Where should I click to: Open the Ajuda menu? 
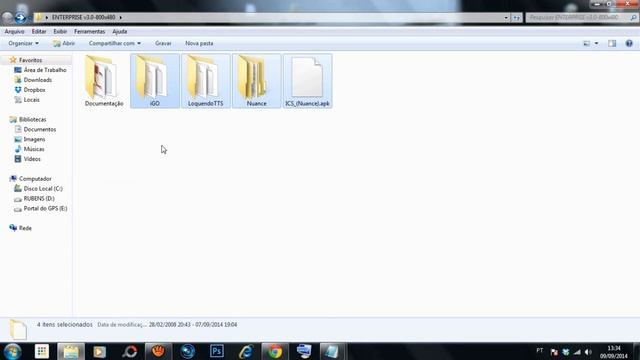click(120, 31)
